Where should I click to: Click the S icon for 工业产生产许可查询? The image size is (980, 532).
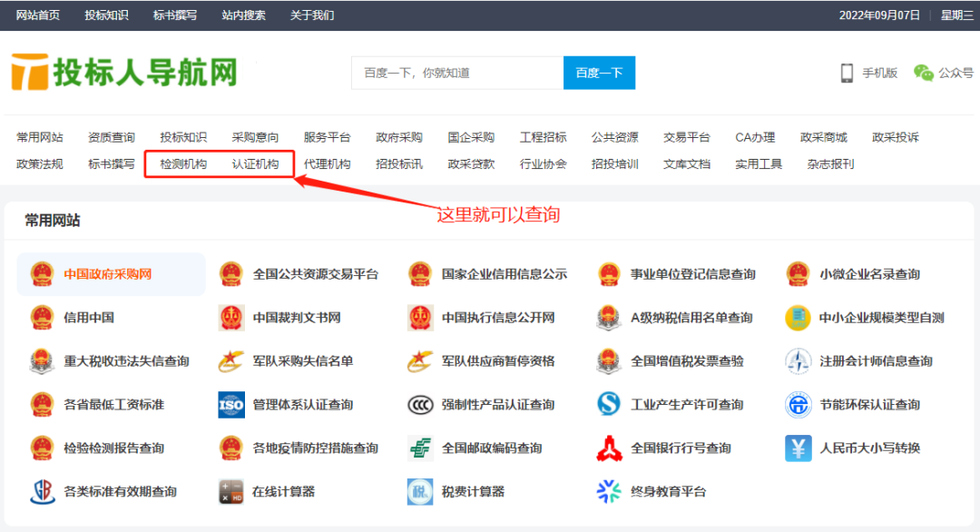(609, 404)
